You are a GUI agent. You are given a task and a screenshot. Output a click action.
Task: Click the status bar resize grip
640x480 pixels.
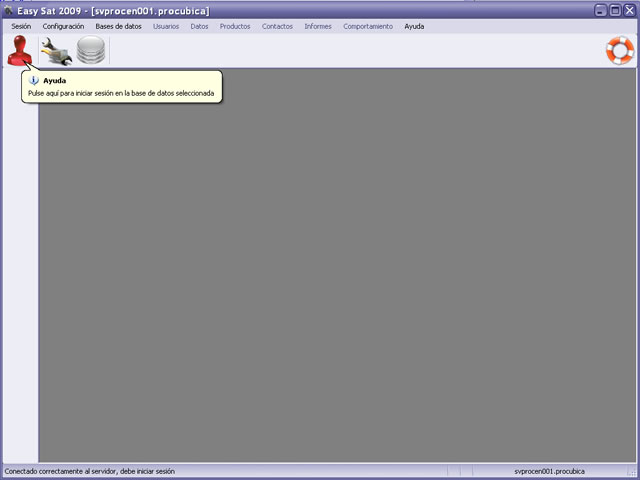[633, 472]
